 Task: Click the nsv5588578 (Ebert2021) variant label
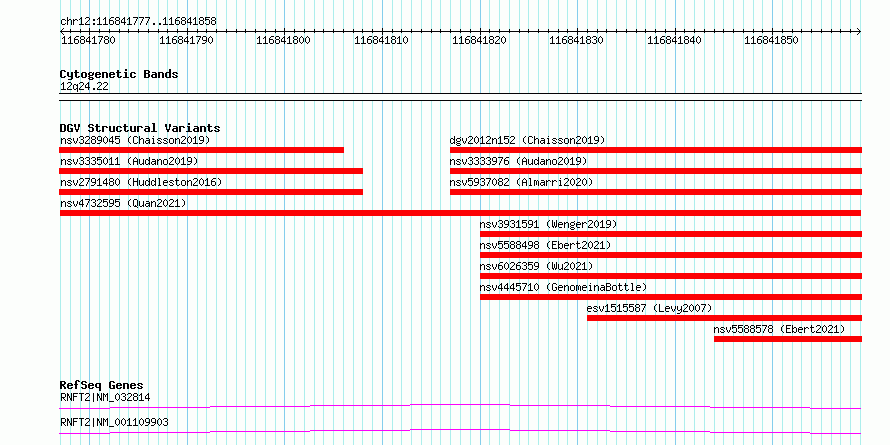(x=779, y=329)
